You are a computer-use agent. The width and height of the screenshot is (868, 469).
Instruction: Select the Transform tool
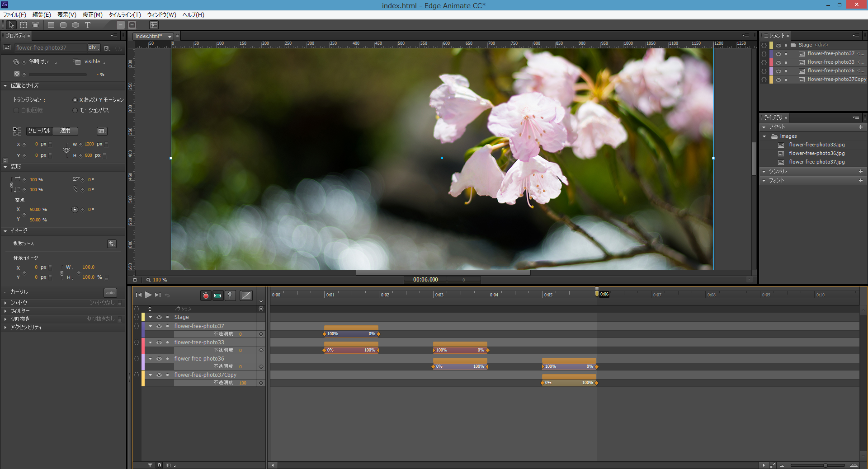click(x=24, y=25)
